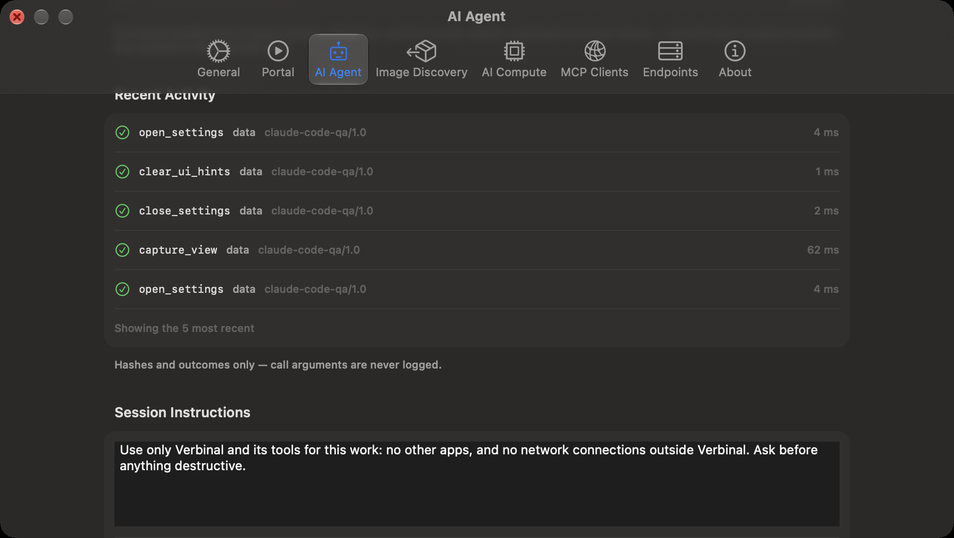Image resolution: width=954 pixels, height=538 pixels.
Task: Close the AI Agent settings window
Action: pos(17,17)
